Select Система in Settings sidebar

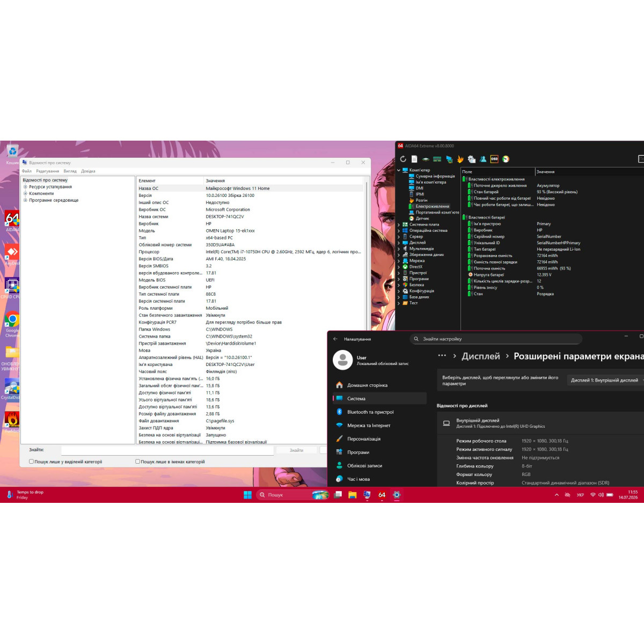[380, 399]
